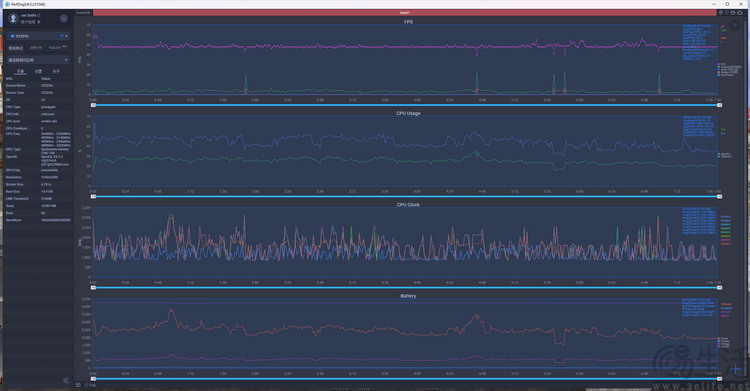Screen dimensions: 750x391
Task: Click the CPU Usage chart end handle
Action: [719, 196]
